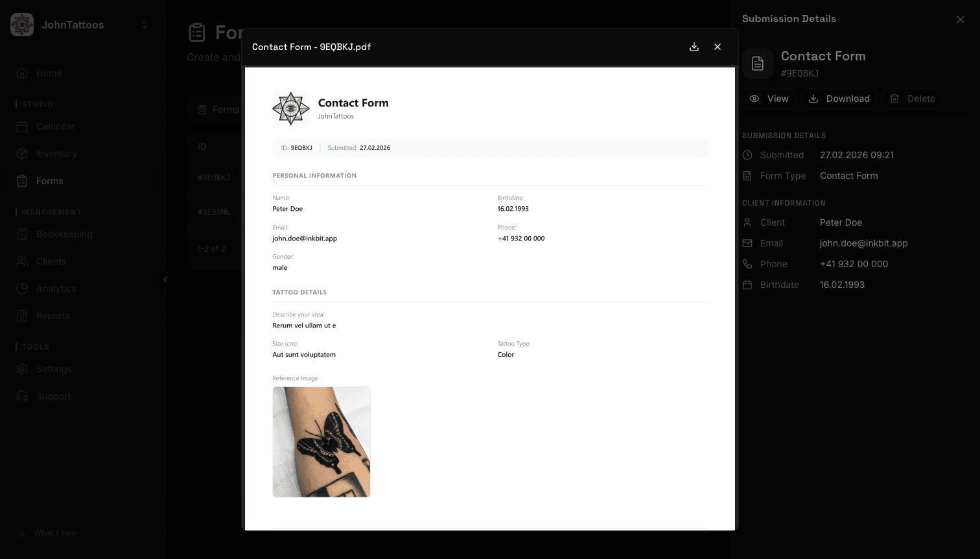Collapse the sidebar using the chevron arrow
Viewport: 980px width, 559px height.
(165, 279)
